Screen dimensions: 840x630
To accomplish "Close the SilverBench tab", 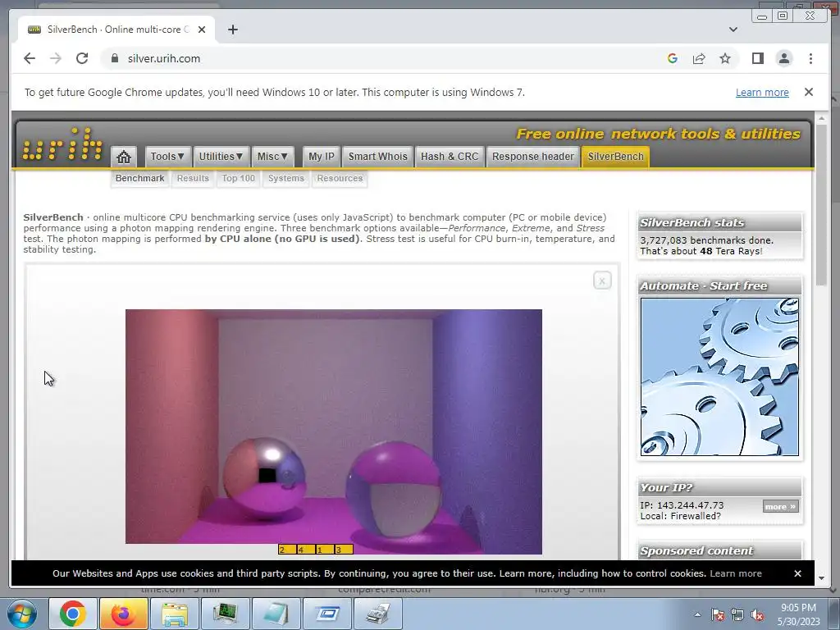I will click(x=202, y=30).
